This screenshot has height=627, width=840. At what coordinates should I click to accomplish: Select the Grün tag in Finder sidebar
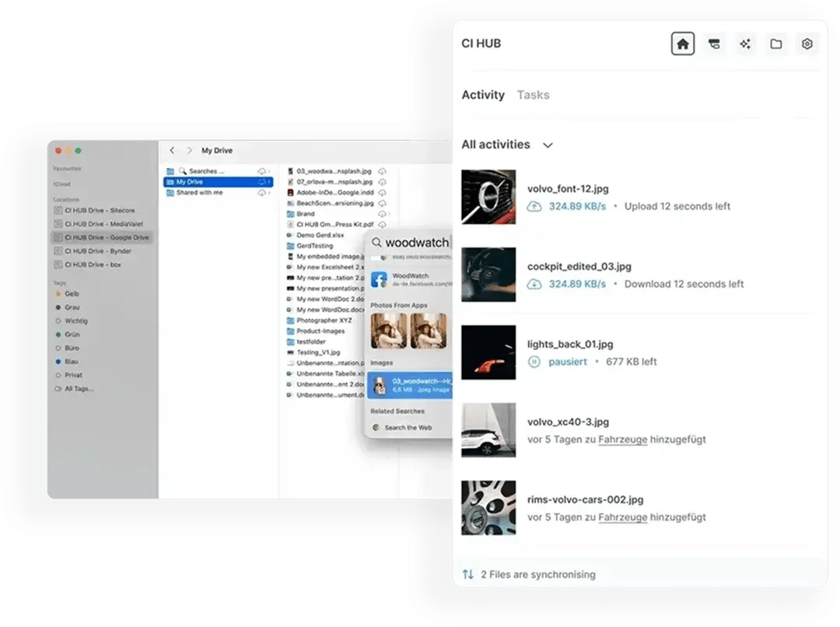click(68, 335)
